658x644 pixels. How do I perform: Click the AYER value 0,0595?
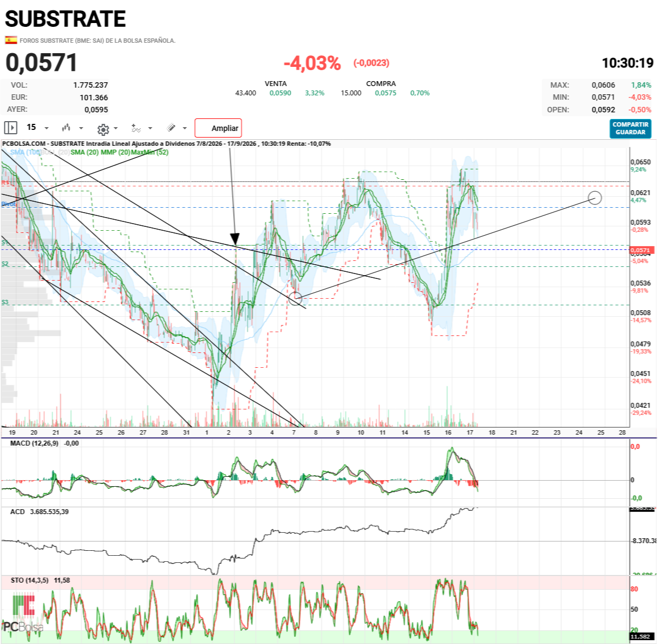[96, 110]
